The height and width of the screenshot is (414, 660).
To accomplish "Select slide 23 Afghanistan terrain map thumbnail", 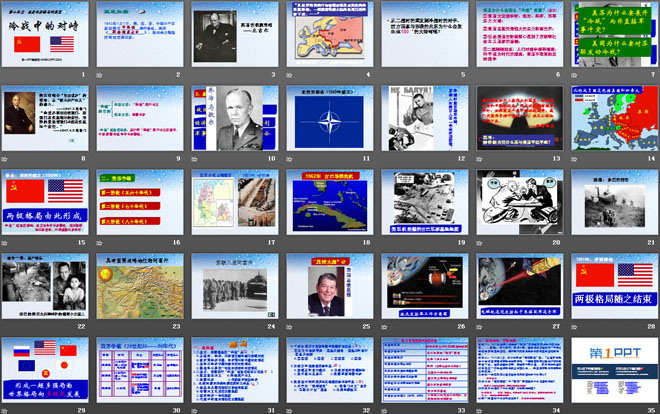I will (x=140, y=286).
